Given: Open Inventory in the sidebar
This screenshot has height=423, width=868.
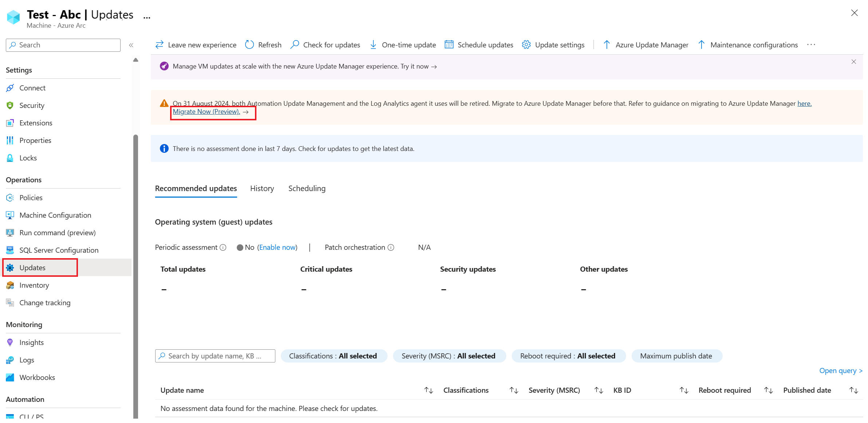Looking at the screenshot, I should (34, 285).
